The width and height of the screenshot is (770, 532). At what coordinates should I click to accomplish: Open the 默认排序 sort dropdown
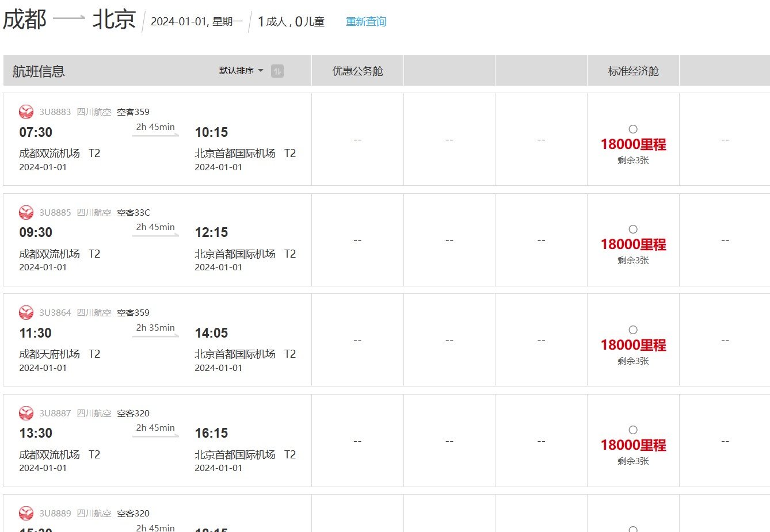[241, 71]
